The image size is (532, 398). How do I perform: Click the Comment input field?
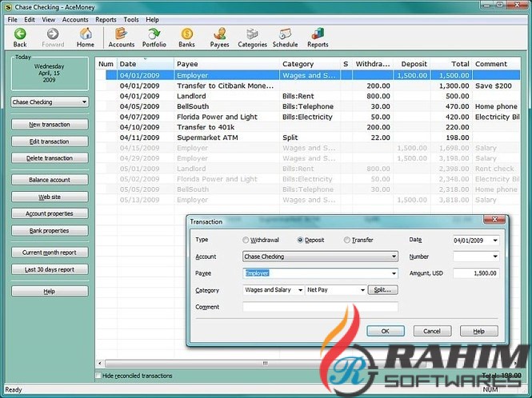(320, 307)
